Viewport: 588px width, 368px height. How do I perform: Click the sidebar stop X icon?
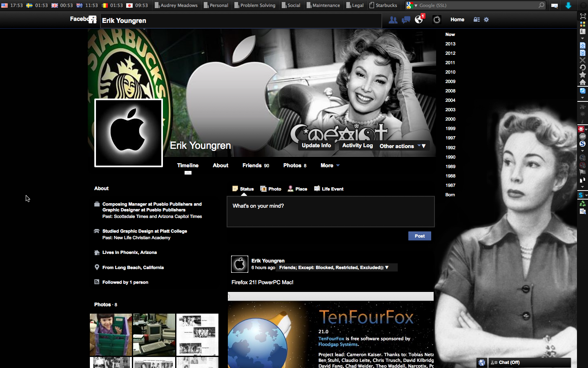tap(583, 60)
